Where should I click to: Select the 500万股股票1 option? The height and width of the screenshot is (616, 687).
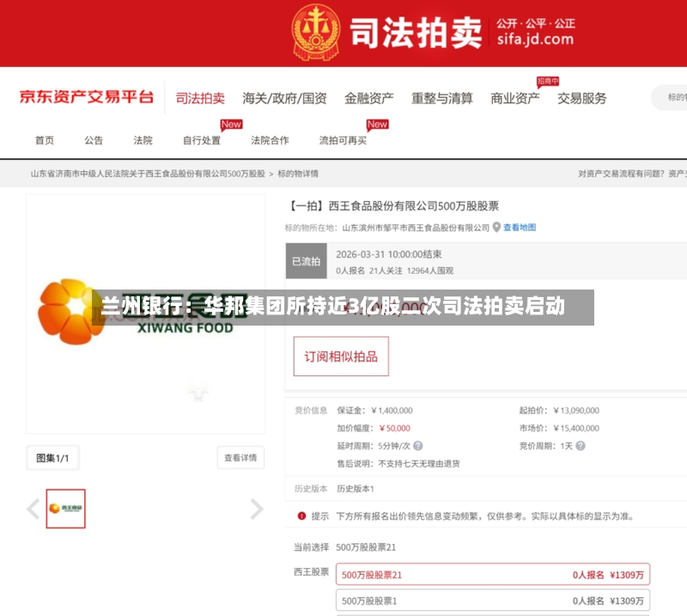click(x=493, y=601)
